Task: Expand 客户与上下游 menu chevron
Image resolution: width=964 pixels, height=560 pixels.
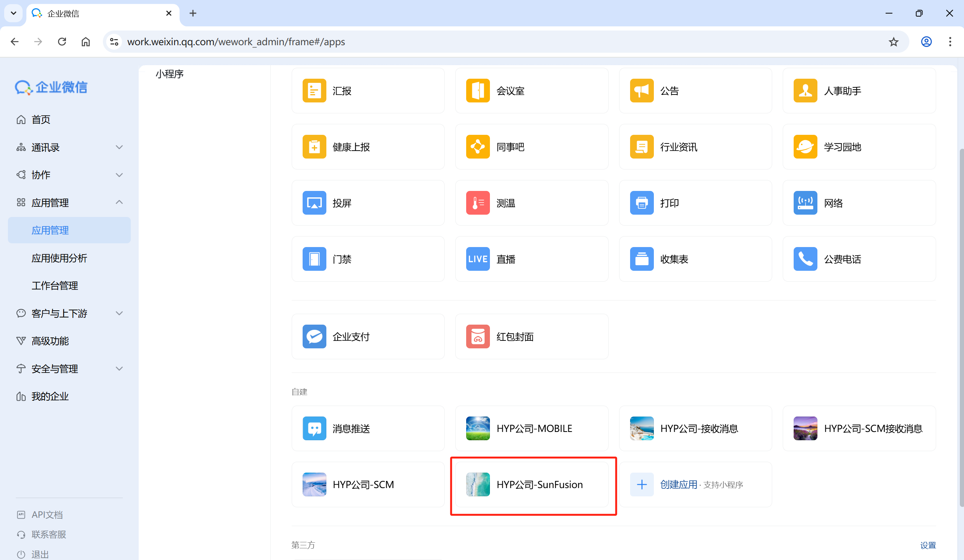Action: point(119,313)
